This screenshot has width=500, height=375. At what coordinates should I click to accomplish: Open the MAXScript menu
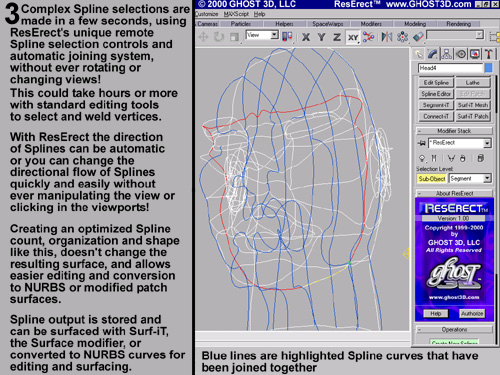pos(236,14)
